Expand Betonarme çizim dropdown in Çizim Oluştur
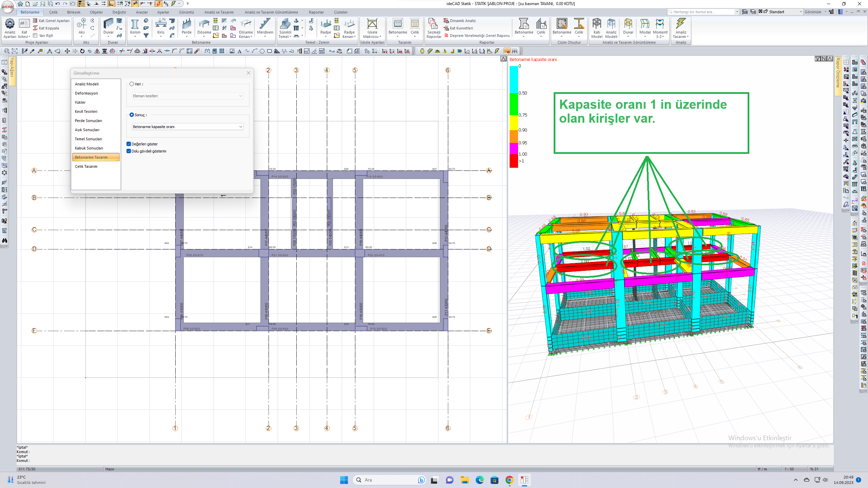Viewport: 868px width, 488px height. click(562, 37)
